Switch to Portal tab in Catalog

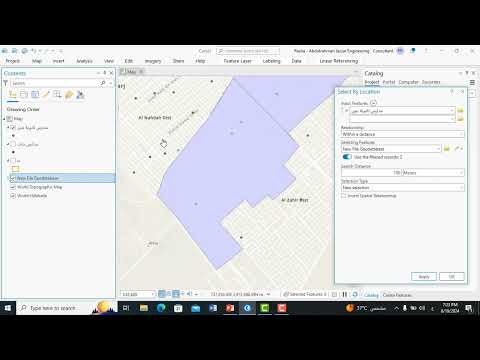(389, 82)
